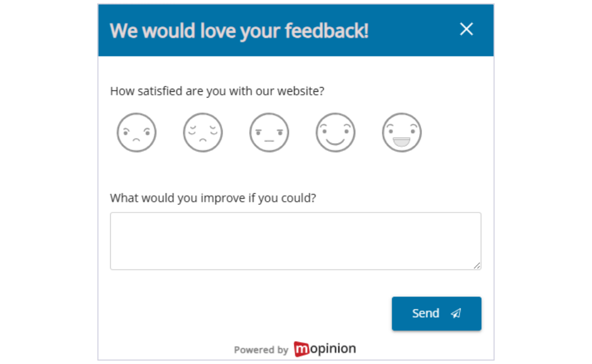This screenshot has height=364, width=592.
Task: Click the Send label text
Action: (426, 314)
